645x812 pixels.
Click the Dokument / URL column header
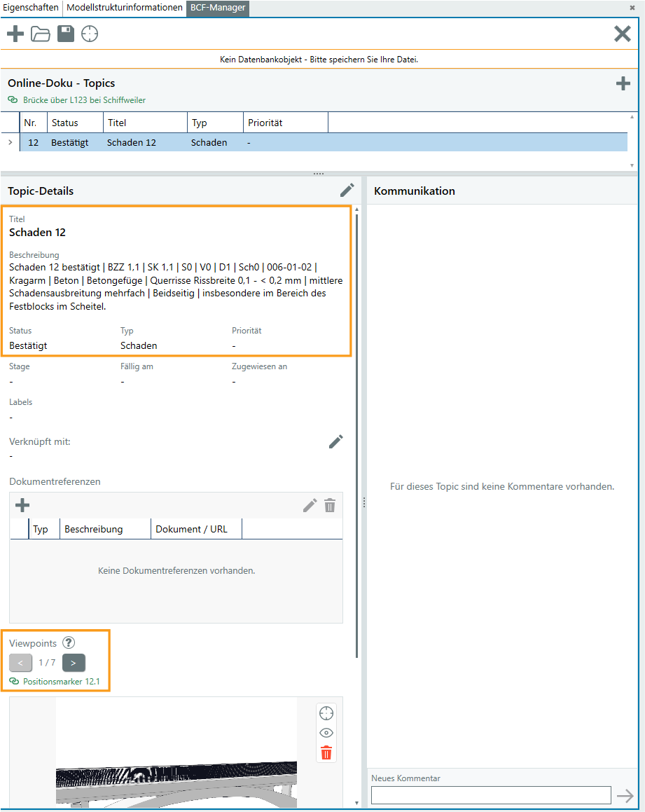196,529
